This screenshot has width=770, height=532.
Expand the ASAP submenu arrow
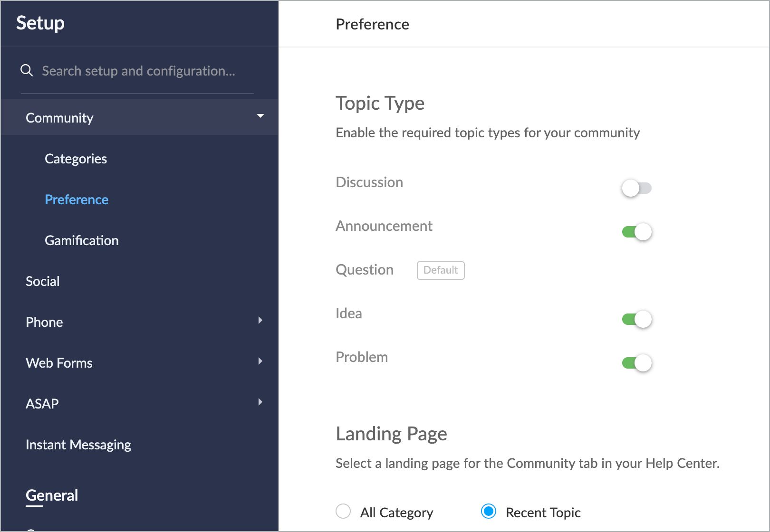coord(260,402)
